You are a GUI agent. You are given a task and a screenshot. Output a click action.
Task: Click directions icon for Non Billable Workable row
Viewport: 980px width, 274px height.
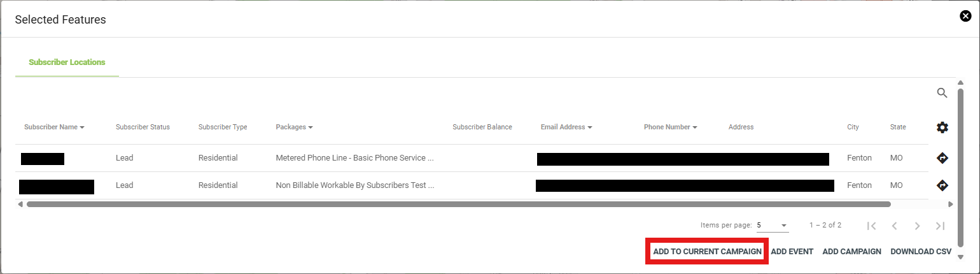pyautogui.click(x=942, y=185)
